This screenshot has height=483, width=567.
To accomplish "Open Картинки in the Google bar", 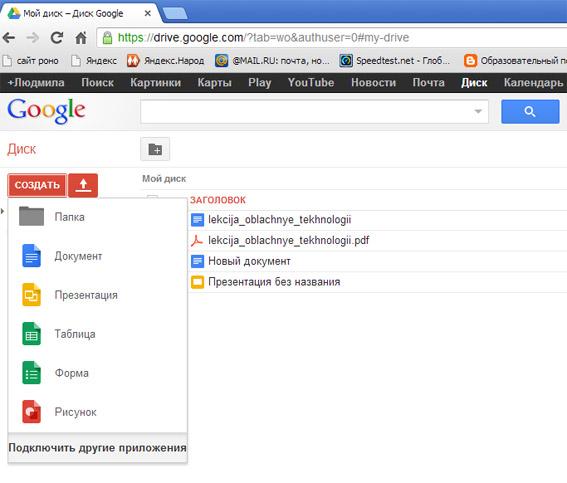I will point(155,83).
